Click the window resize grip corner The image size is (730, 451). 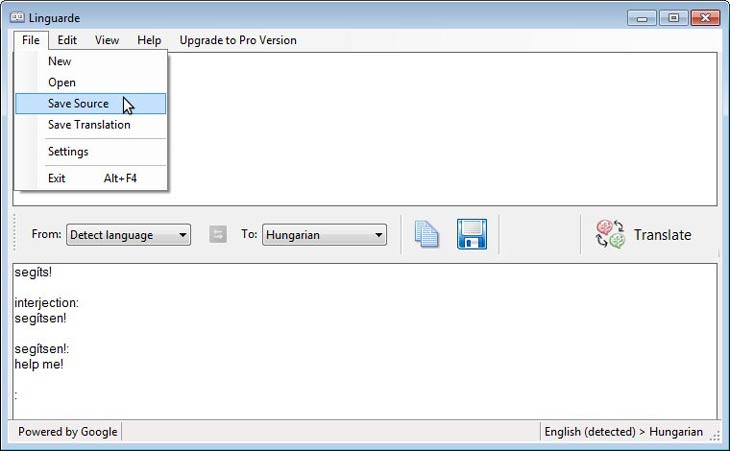(715, 435)
